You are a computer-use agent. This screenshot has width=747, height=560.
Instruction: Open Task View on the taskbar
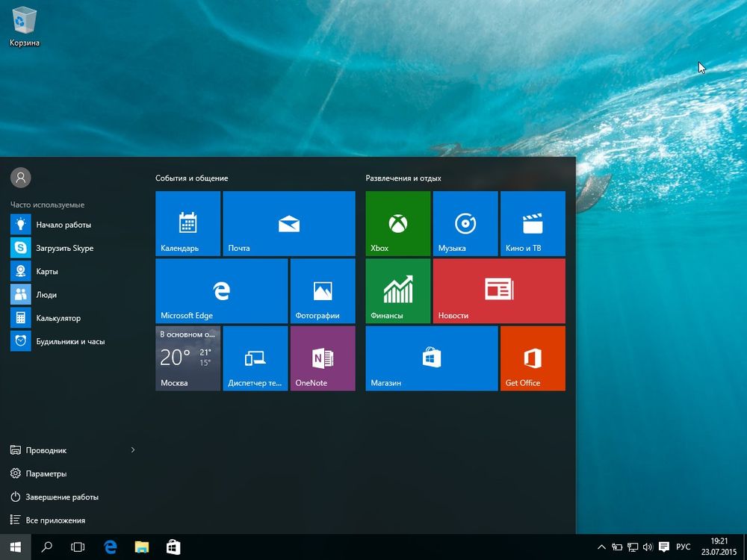[78, 547]
